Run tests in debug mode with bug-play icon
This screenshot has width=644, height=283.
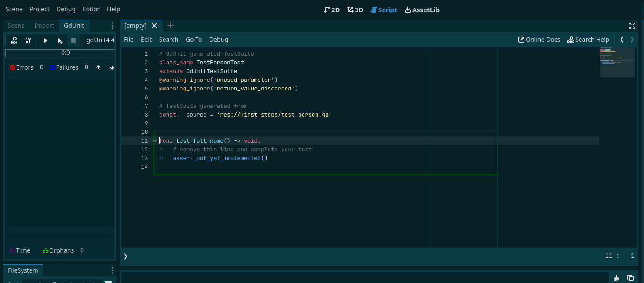coord(60,40)
